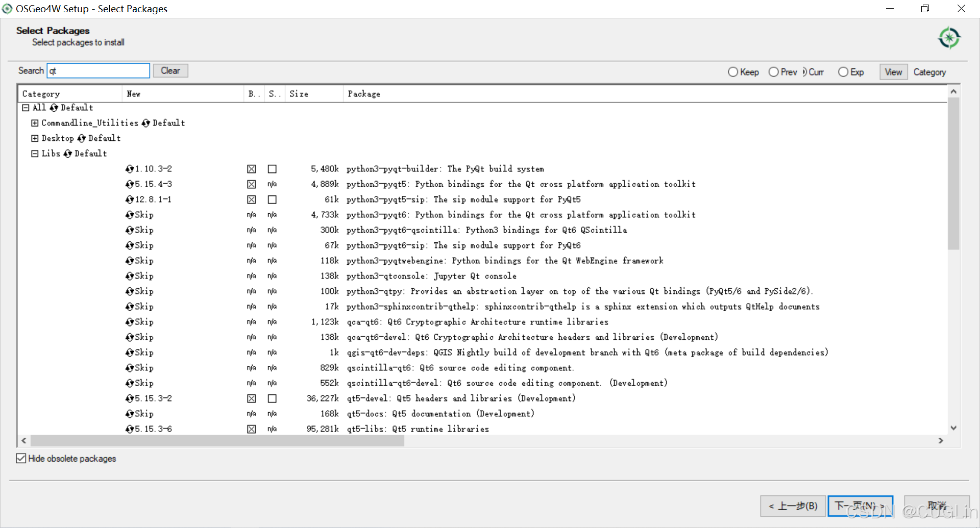Click the 上一步(B) back button

[x=793, y=506]
